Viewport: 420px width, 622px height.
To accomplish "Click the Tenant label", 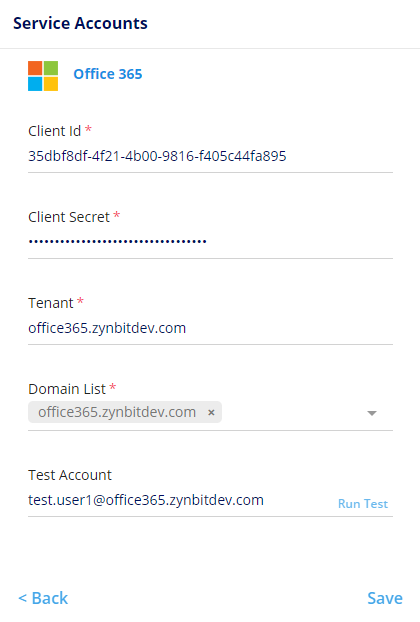I will click(51, 303).
